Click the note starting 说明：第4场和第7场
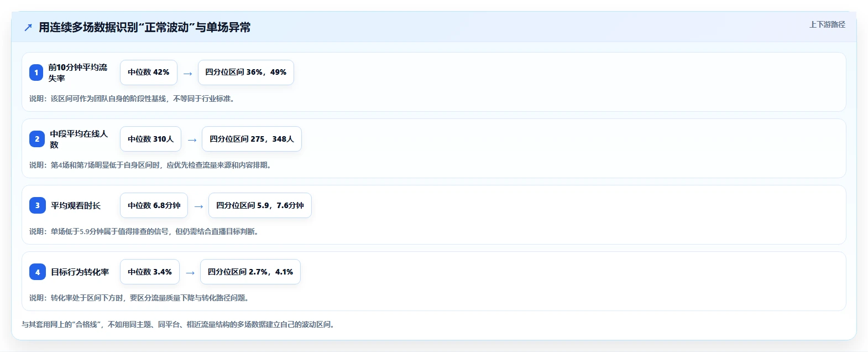The image size is (868, 352). pos(151,165)
